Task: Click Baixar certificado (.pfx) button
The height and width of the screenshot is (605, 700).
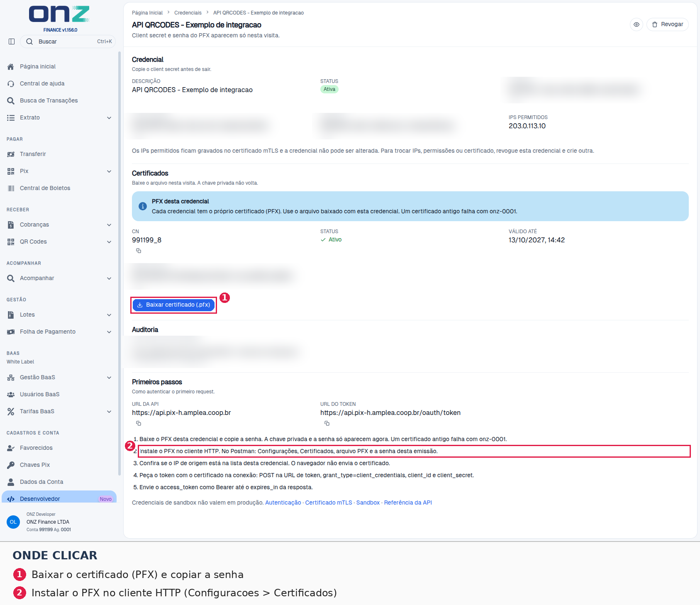Action: 173,305
